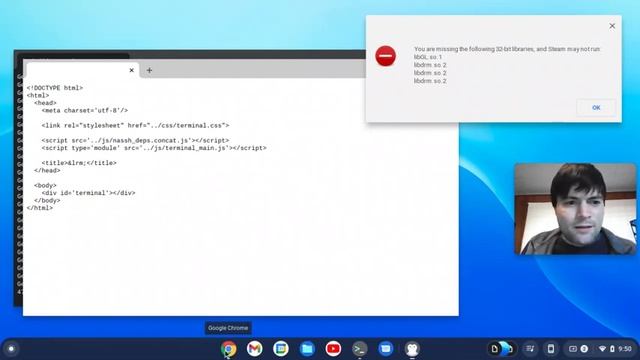Click the webcam video thumbnail
Screen dimensions: 640x360
[x=575, y=209]
